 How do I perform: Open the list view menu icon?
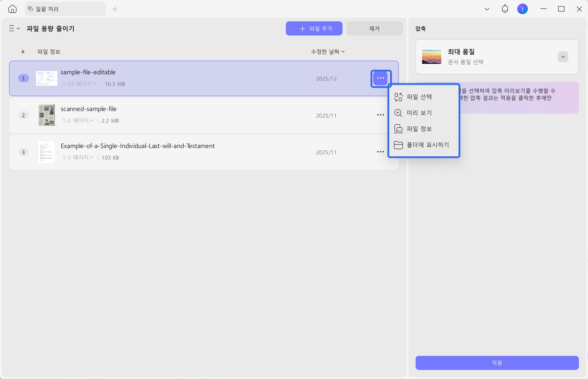click(x=14, y=28)
